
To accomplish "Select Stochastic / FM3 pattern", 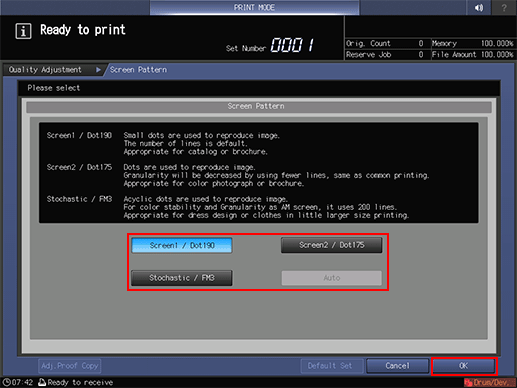I will pos(182,278).
